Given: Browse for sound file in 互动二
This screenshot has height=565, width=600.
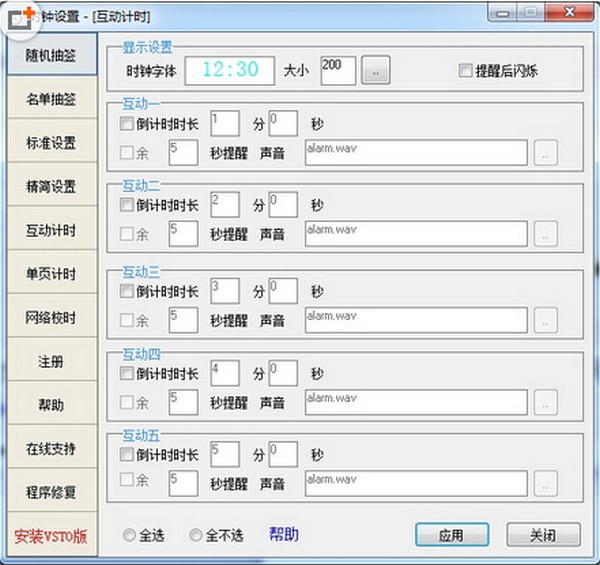Looking at the screenshot, I should (x=546, y=234).
